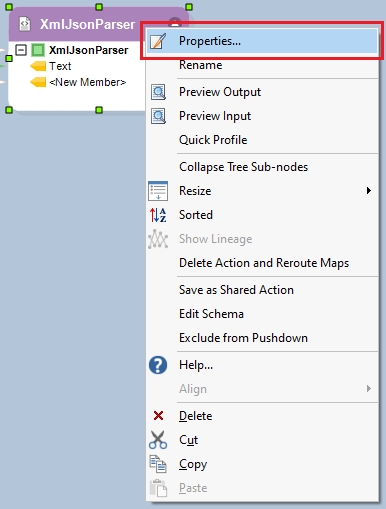
Task: Select the <New Member> tree entry
Action: click(x=88, y=82)
